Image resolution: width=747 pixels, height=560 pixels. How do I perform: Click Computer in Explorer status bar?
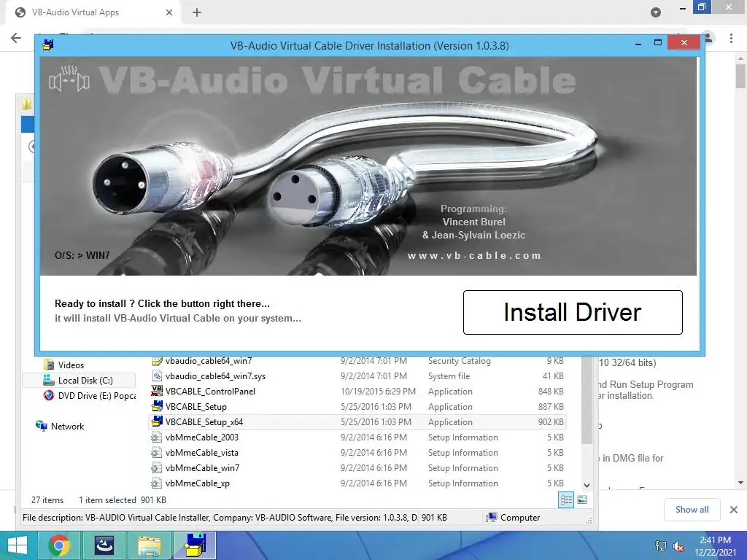(x=514, y=518)
